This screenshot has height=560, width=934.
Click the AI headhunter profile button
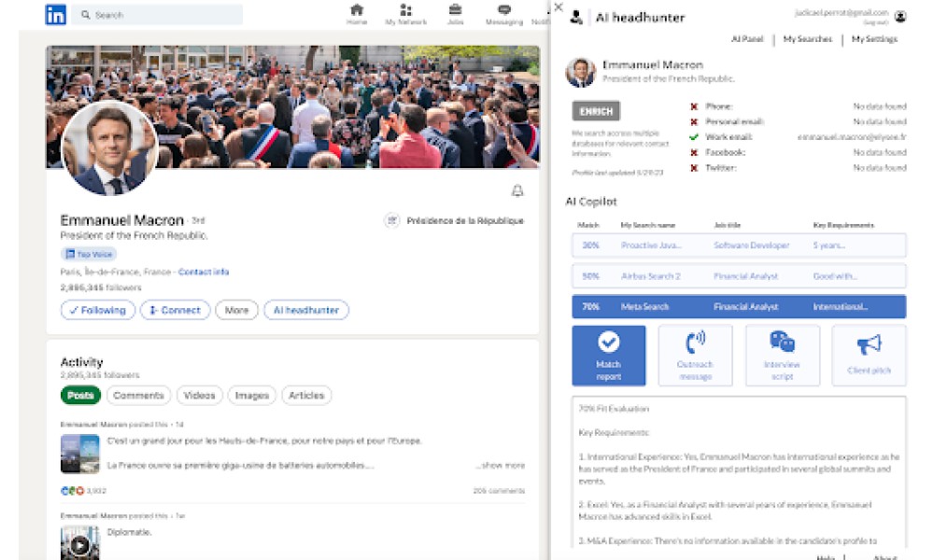(306, 310)
